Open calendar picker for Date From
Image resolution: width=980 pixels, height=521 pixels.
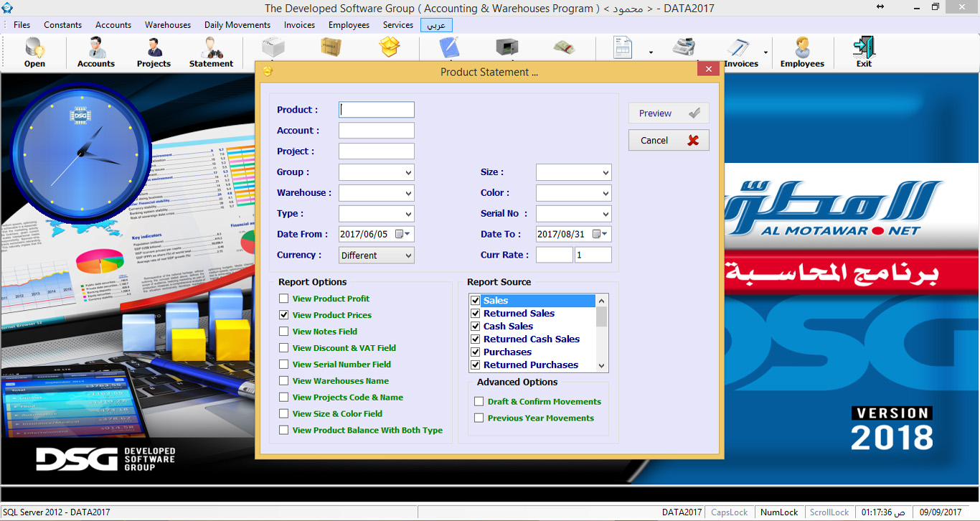(403, 234)
